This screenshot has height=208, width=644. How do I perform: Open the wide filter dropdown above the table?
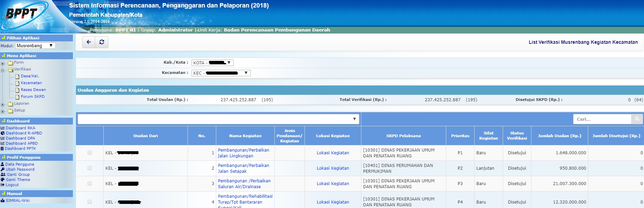[x=218, y=119]
